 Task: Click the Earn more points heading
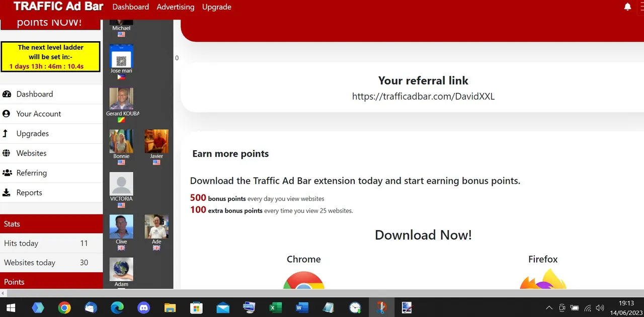[x=230, y=154]
